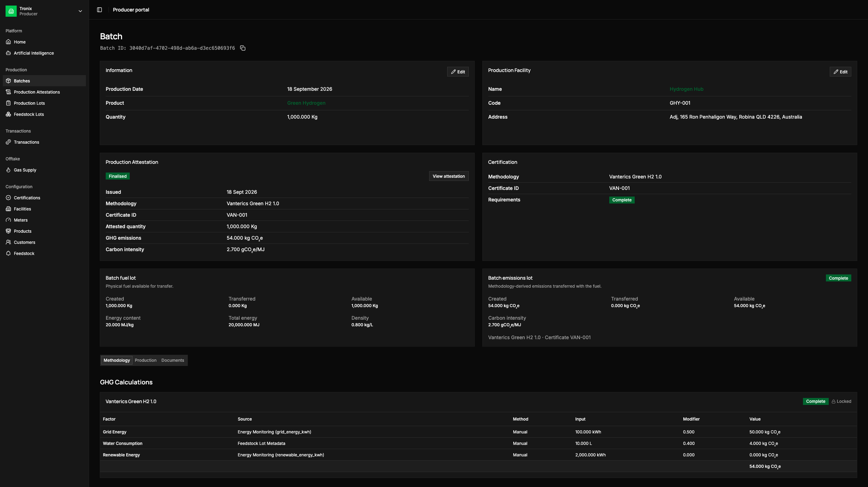Click GHG Calculations Complete badge
This screenshot has height=487, width=868.
[x=815, y=401]
